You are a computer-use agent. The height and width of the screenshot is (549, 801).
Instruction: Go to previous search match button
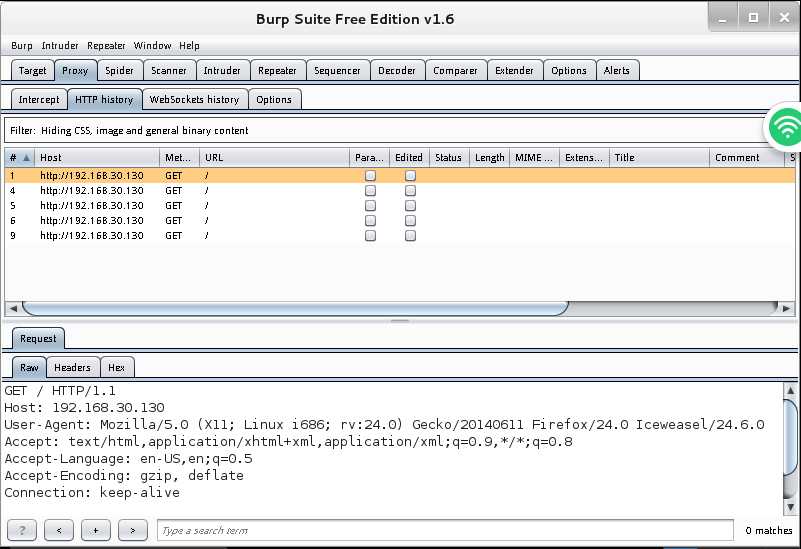(59, 530)
